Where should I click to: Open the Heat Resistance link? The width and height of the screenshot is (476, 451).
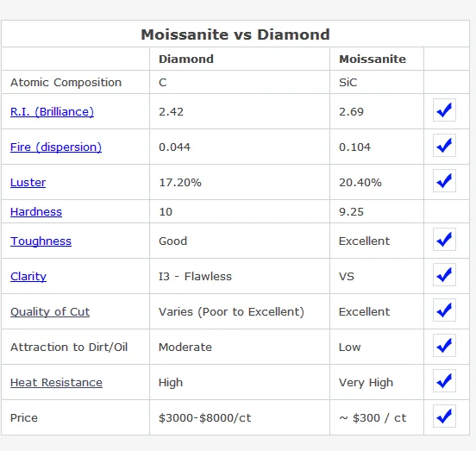tap(56, 382)
